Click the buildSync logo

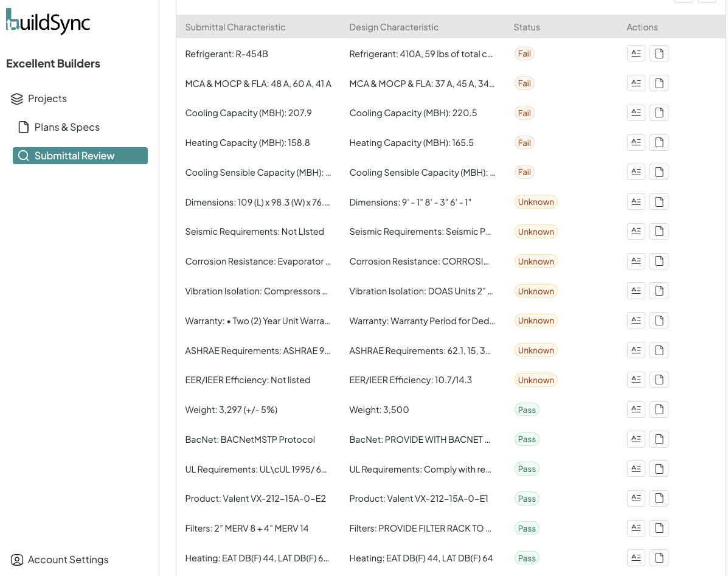tap(48, 22)
